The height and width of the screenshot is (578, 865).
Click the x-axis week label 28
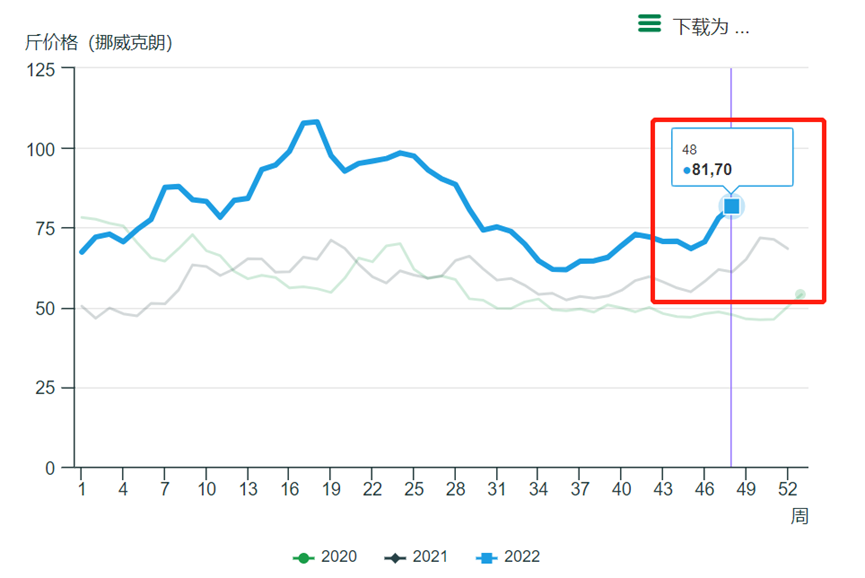[456, 489]
